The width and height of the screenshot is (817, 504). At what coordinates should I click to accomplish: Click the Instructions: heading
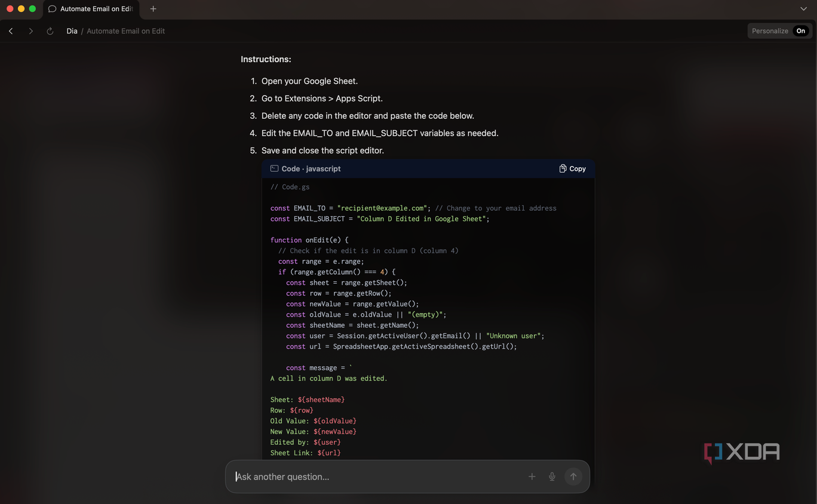pos(266,59)
